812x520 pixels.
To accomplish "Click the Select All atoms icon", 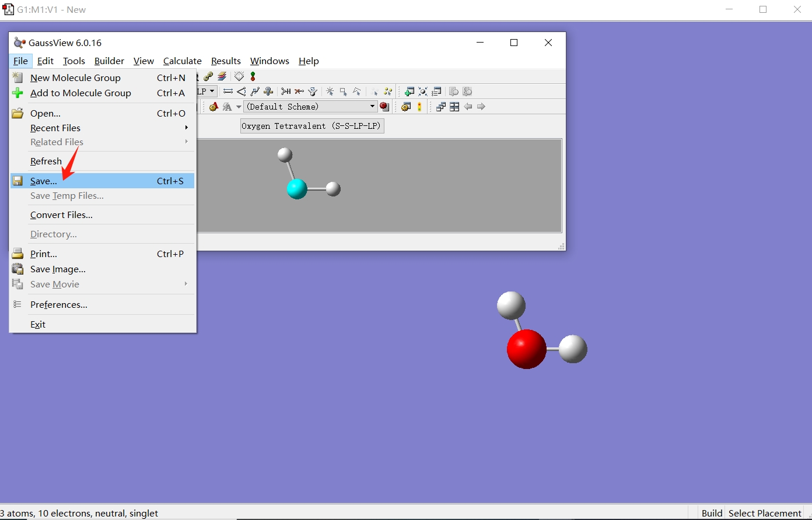I will pos(387,92).
